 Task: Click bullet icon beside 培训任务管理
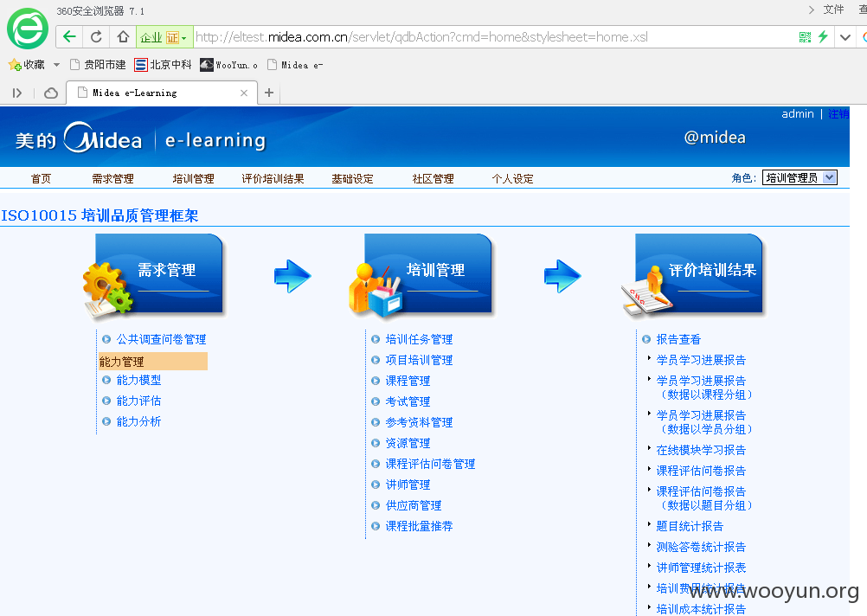pyautogui.click(x=376, y=339)
